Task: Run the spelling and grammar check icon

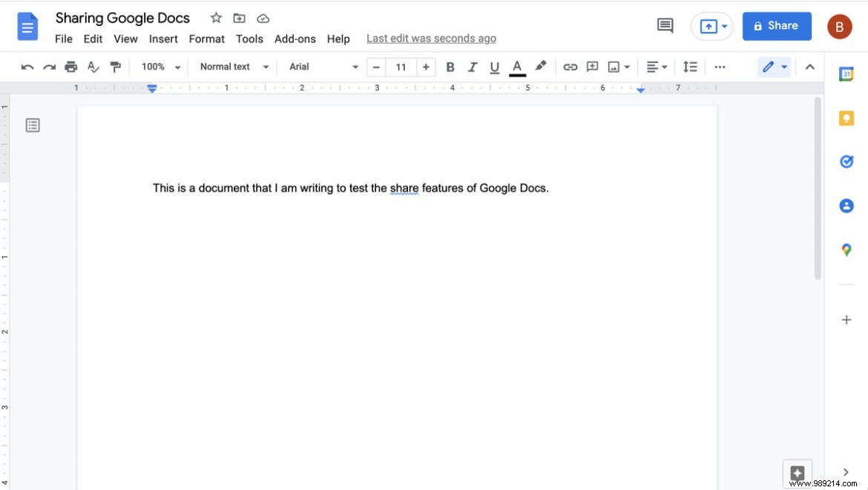Action: pos(93,66)
